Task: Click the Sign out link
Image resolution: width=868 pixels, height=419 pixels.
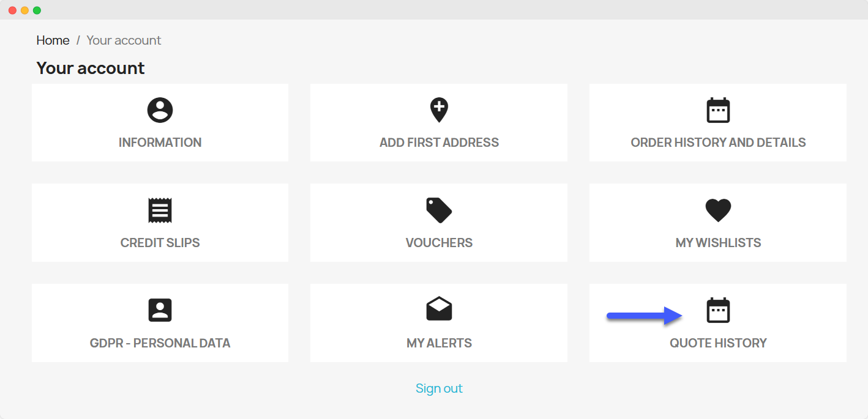Action: click(439, 388)
